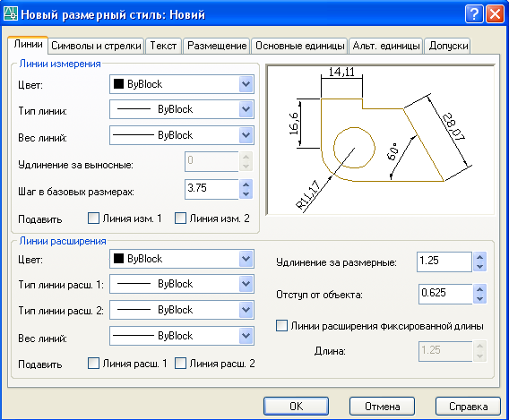
Task: Enable Линии расширения фиксированной длины checkbox
Action: [x=281, y=326]
